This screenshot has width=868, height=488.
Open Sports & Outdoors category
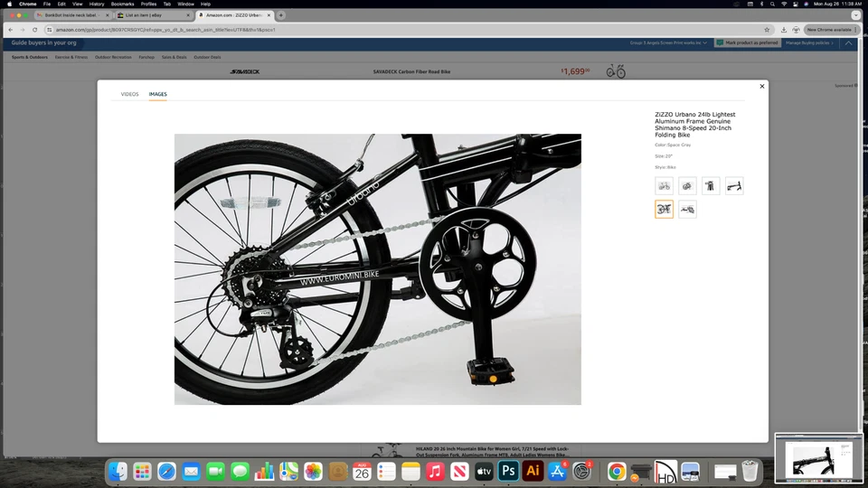[29, 57]
